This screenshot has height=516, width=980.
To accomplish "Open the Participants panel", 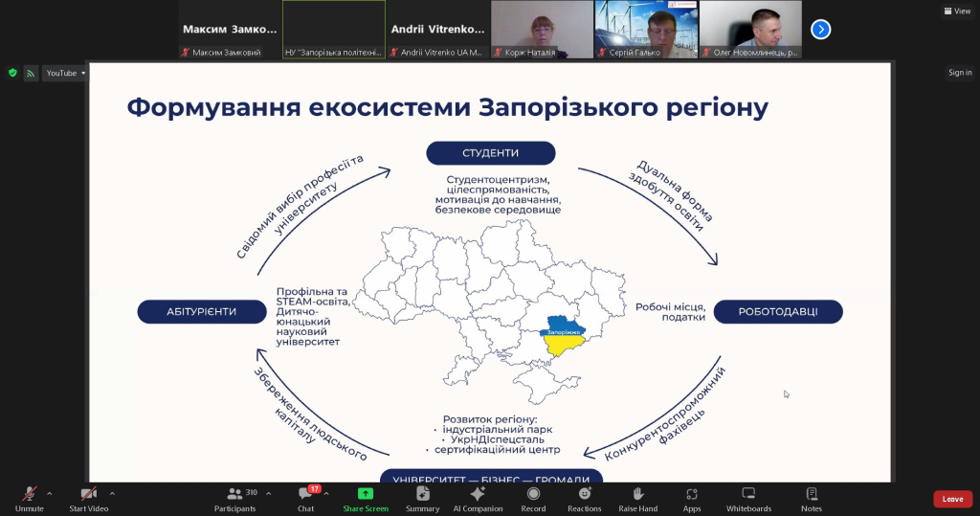I will (x=235, y=499).
